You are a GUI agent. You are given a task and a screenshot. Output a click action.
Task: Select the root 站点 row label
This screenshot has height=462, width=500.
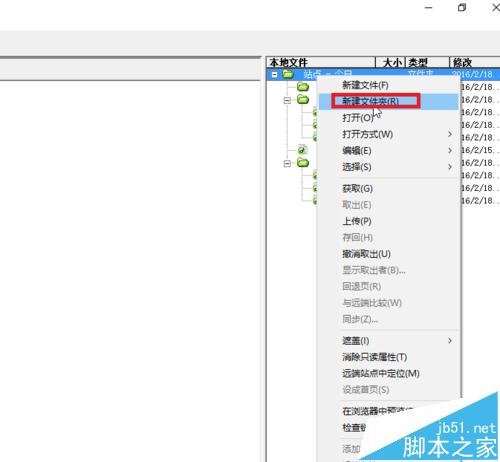click(x=328, y=74)
